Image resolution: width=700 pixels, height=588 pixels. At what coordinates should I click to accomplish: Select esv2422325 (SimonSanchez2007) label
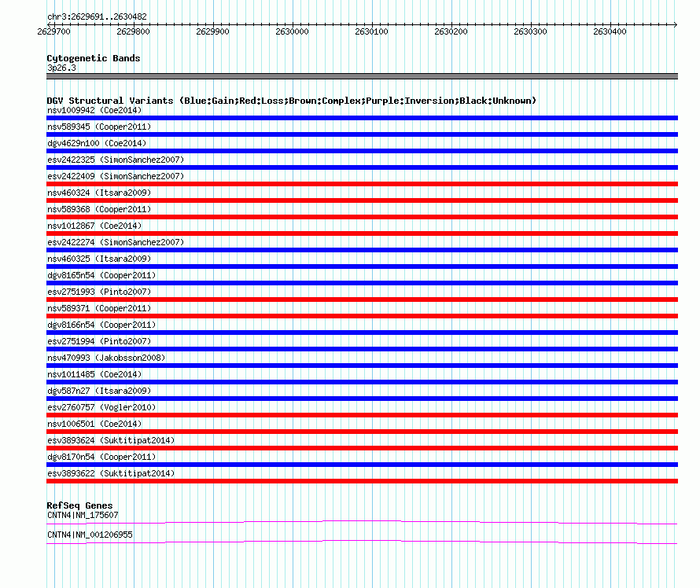tap(116, 160)
